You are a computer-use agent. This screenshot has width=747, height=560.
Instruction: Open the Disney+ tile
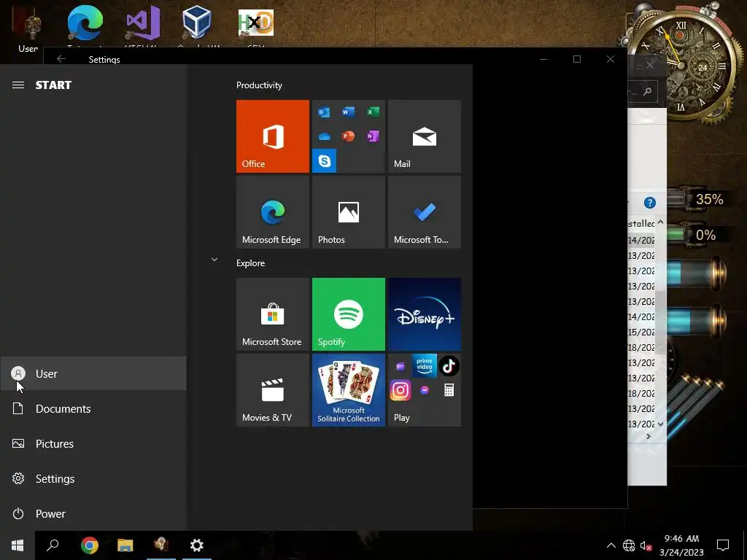(425, 314)
